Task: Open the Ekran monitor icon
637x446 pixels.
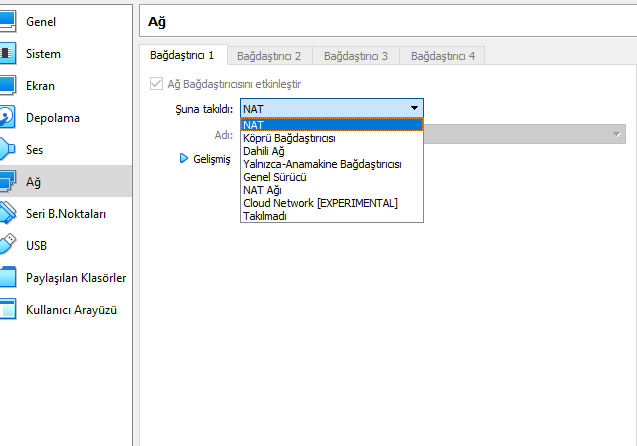Action: (x=5, y=85)
